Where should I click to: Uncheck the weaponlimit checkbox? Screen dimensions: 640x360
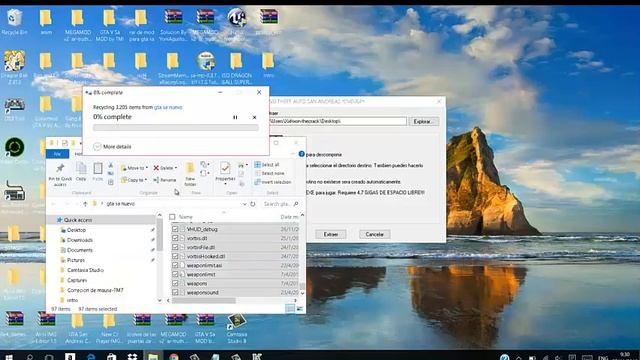pos(175,274)
